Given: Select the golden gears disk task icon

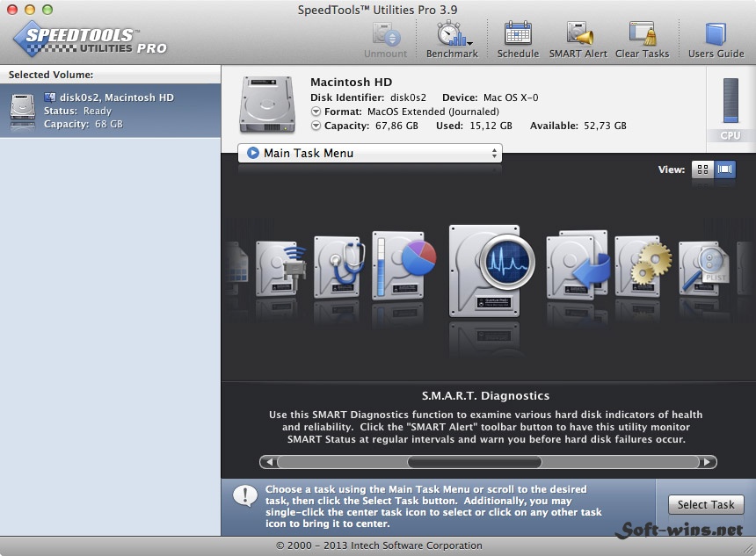Looking at the screenshot, I should pos(643,266).
